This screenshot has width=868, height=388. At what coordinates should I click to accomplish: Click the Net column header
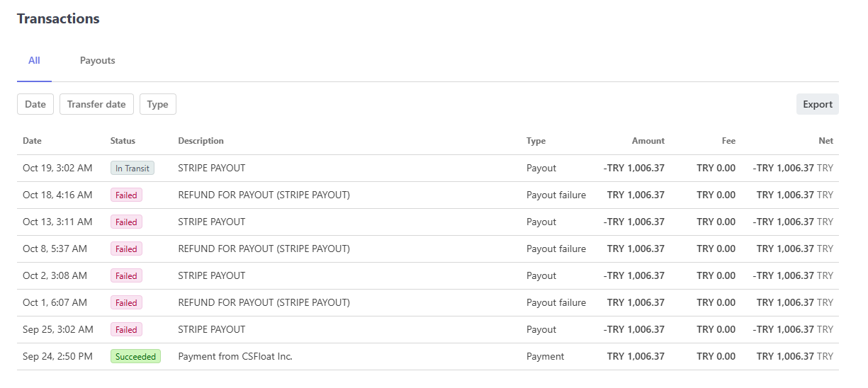825,141
